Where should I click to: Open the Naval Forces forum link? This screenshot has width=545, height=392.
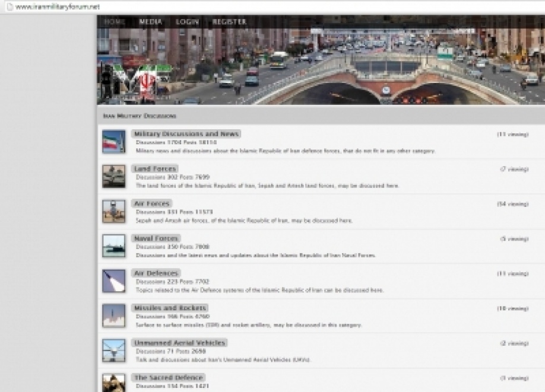pos(156,238)
